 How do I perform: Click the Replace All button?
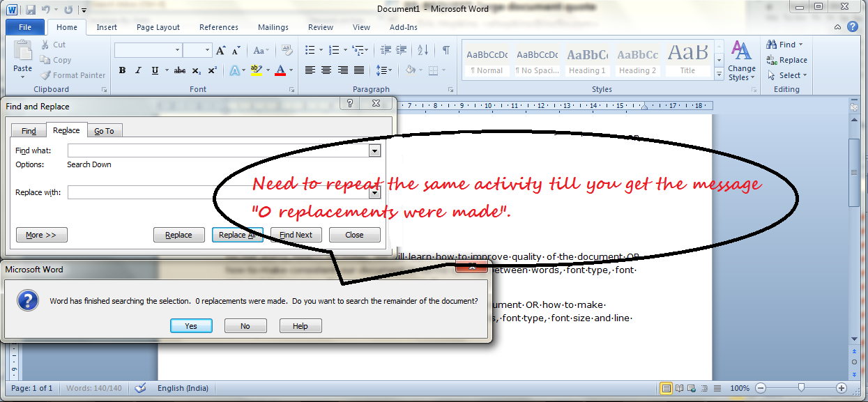tap(238, 235)
